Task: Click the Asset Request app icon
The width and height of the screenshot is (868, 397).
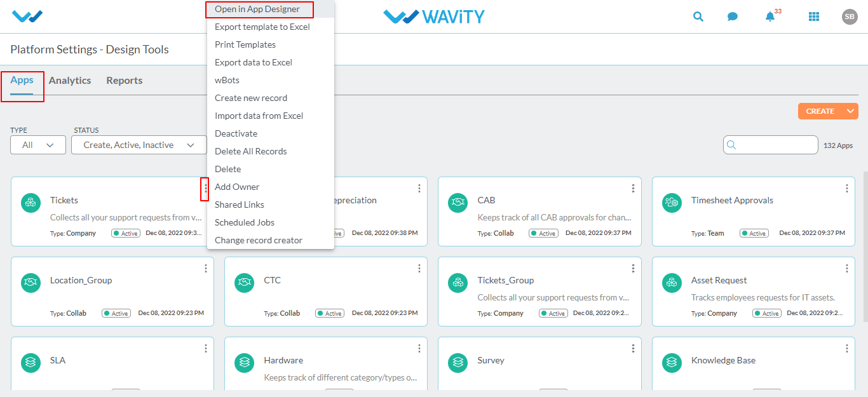Action: click(672, 283)
